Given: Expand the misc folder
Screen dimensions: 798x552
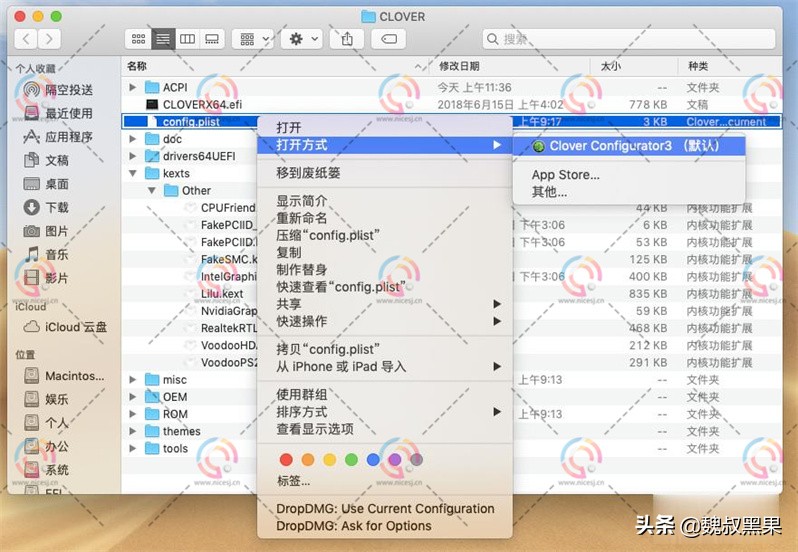Looking at the screenshot, I should pos(132,380).
